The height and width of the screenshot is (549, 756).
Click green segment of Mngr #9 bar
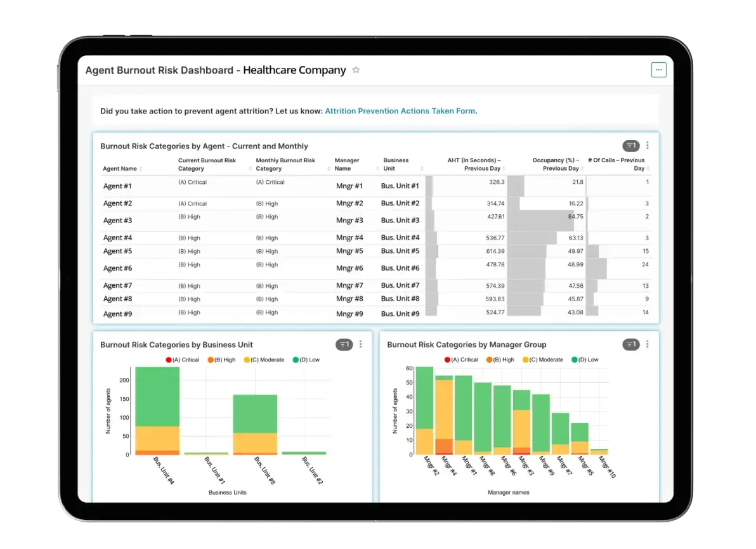tap(541, 423)
